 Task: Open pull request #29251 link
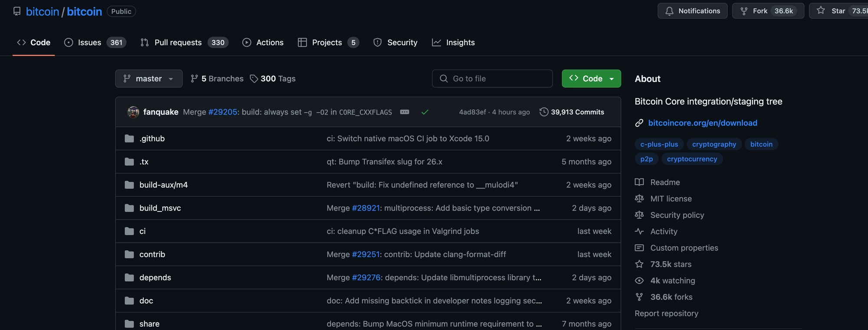tap(366, 254)
